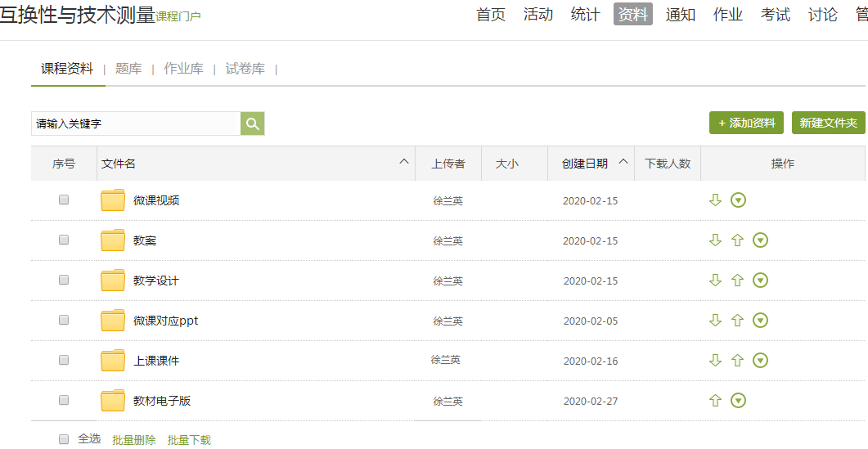Sort by 创建日期 column arrow
The height and width of the screenshot is (449, 868).
(623, 162)
